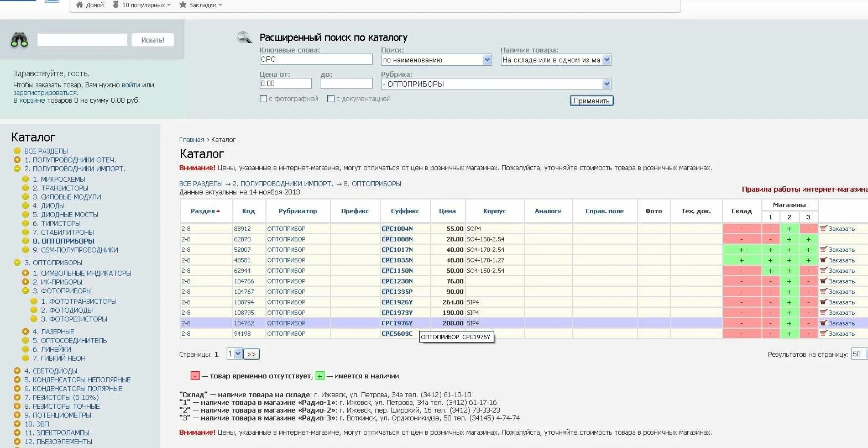Click the quick search text field

coord(82,40)
